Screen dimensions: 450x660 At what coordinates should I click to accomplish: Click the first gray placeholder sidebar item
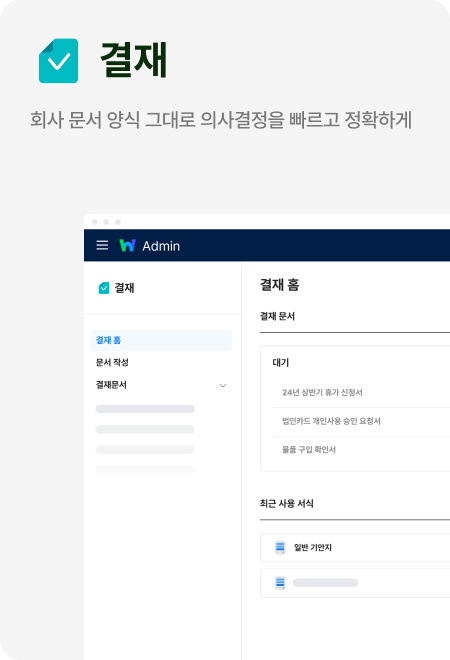145,409
